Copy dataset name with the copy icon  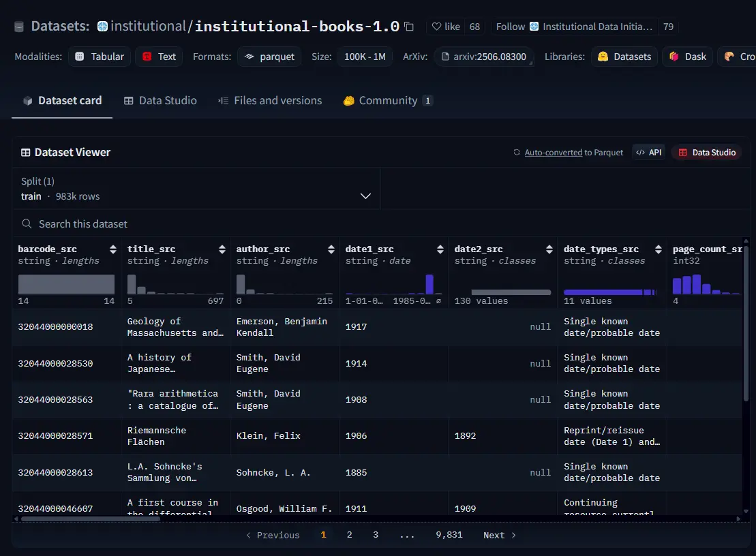click(x=409, y=27)
